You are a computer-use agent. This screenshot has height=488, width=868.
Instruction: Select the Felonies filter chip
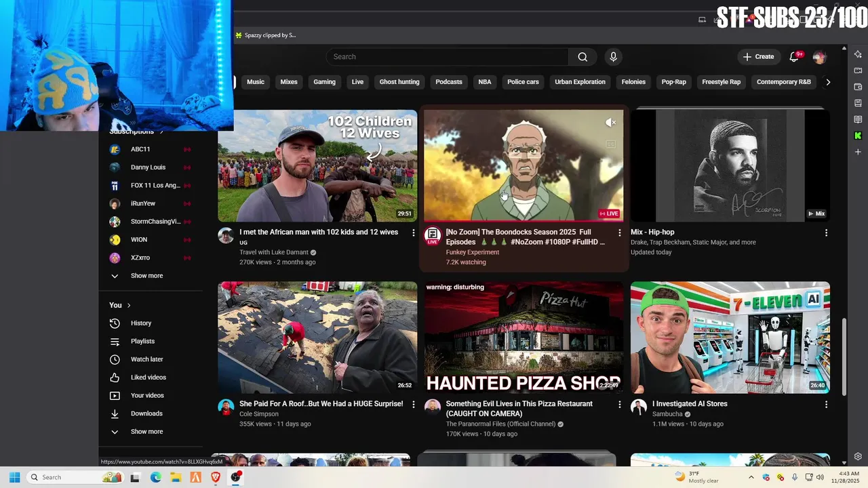point(633,82)
